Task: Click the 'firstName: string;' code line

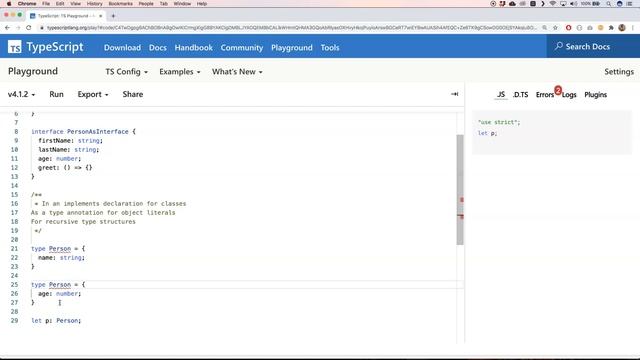Action: [70, 140]
